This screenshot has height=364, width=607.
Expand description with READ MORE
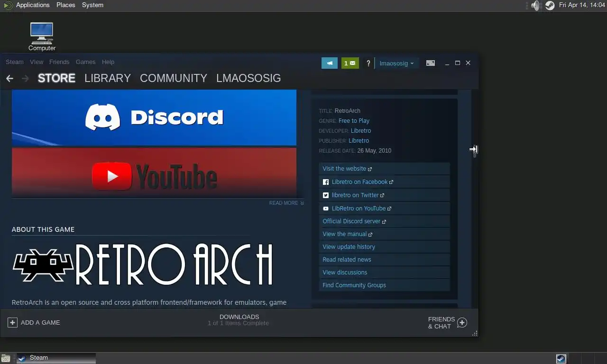coord(286,203)
